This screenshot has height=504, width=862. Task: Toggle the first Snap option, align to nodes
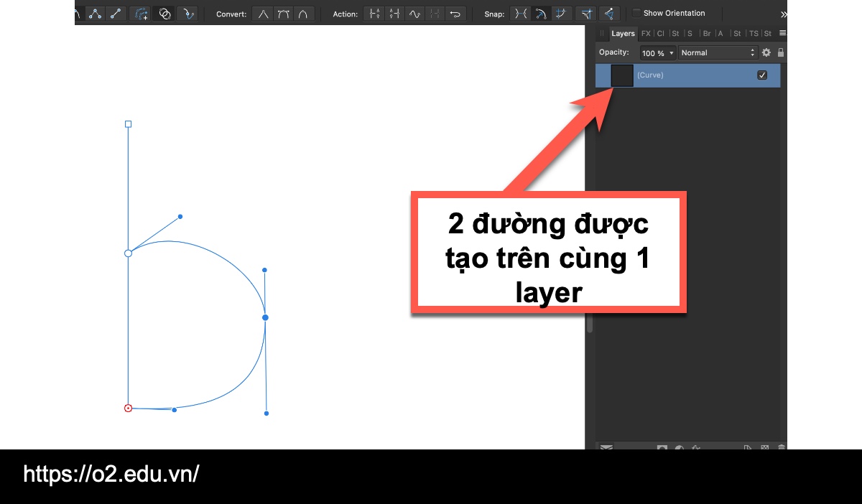pos(522,14)
